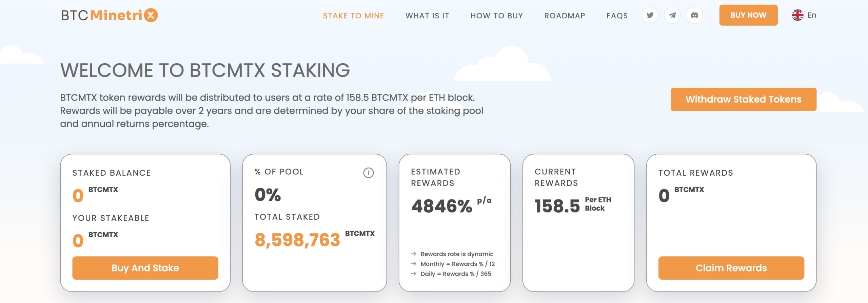Click the 158.5 current rewards value
Screen dimensions: 868x303
557,206
